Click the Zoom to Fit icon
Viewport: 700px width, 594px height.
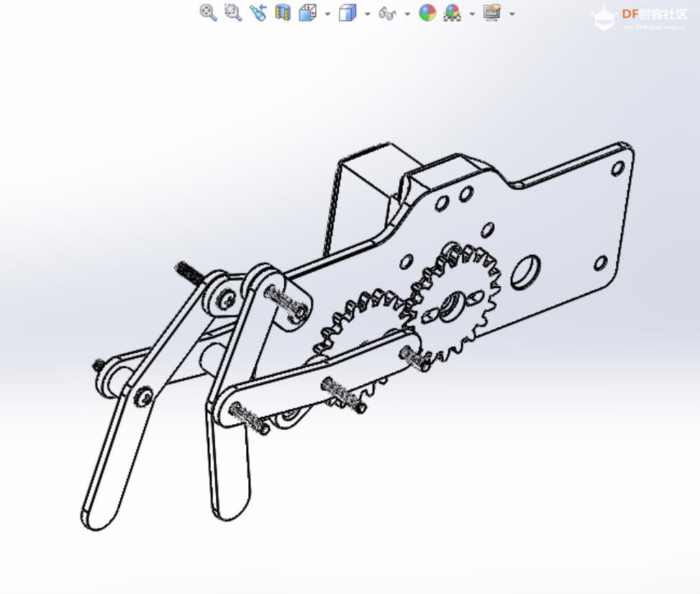(x=208, y=13)
